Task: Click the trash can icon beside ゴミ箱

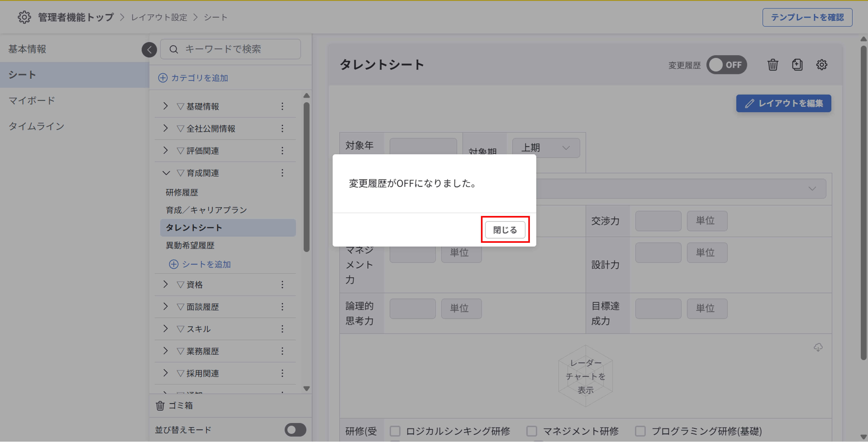Action: point(160,406)
